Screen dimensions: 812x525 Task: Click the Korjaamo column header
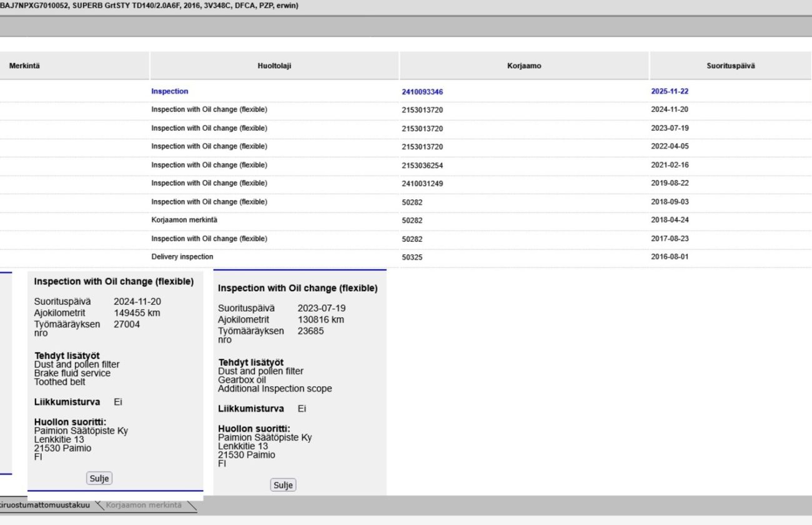[x=524, y=66]
